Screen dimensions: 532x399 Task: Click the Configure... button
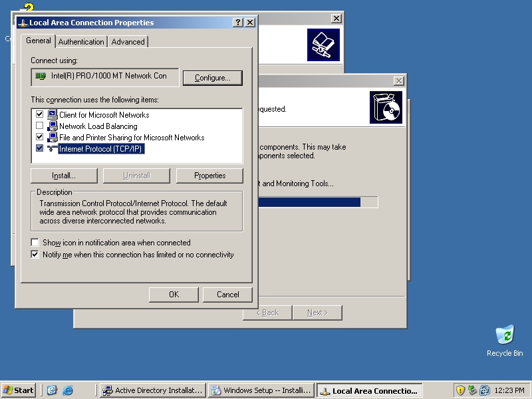(213, 78)
